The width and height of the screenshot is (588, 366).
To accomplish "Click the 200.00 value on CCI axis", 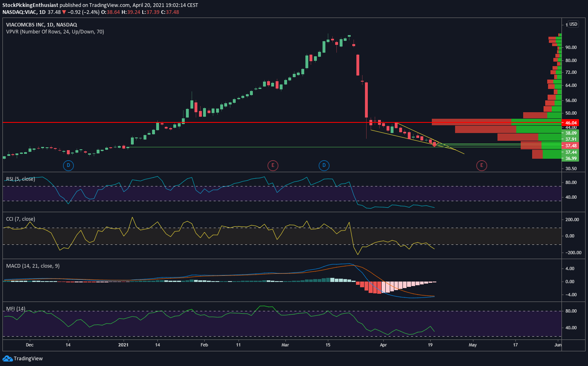I will tap(572, 220).
